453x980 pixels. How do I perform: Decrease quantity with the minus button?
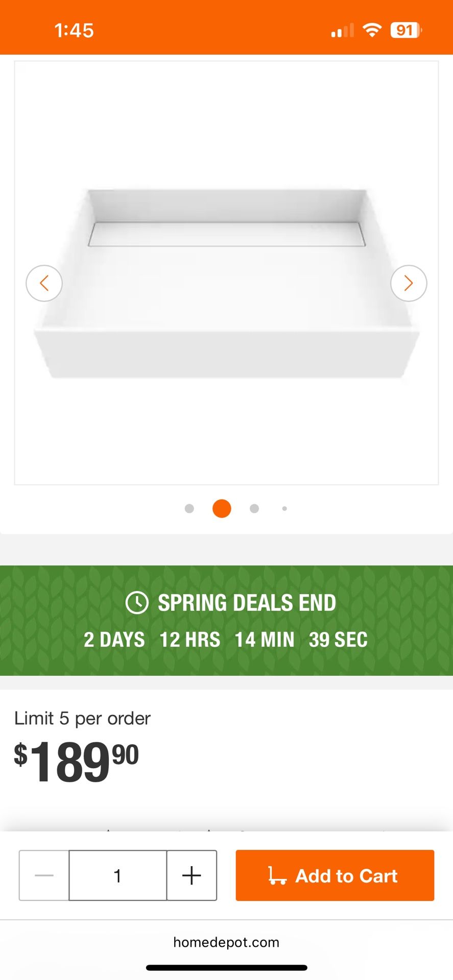click(x=44, y=875)
